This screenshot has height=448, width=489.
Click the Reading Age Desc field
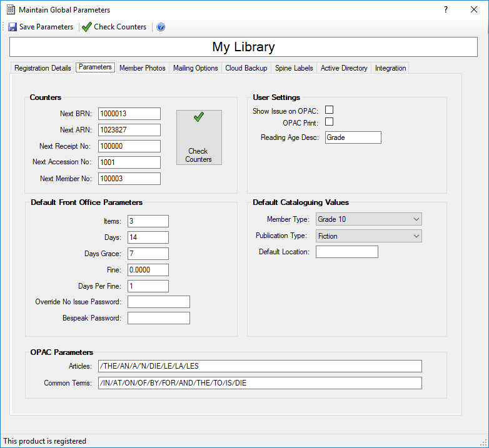click(x=353, y=137)
